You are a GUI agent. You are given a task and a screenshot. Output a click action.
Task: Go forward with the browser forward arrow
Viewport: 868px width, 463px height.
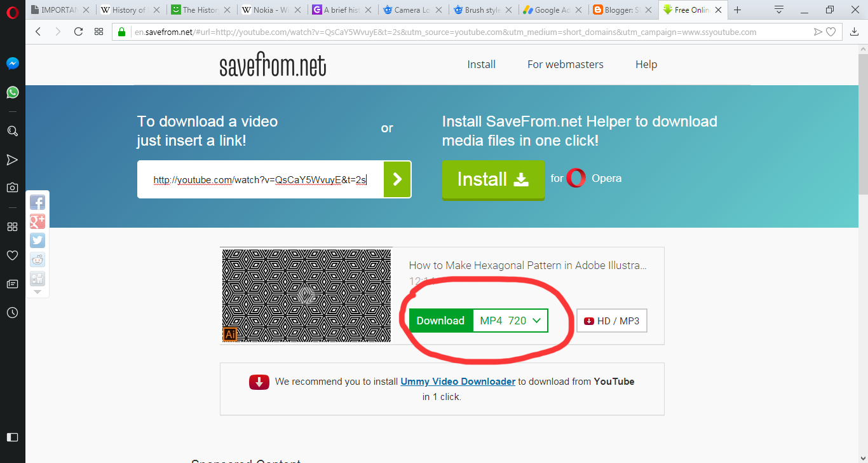coord(58,32)
